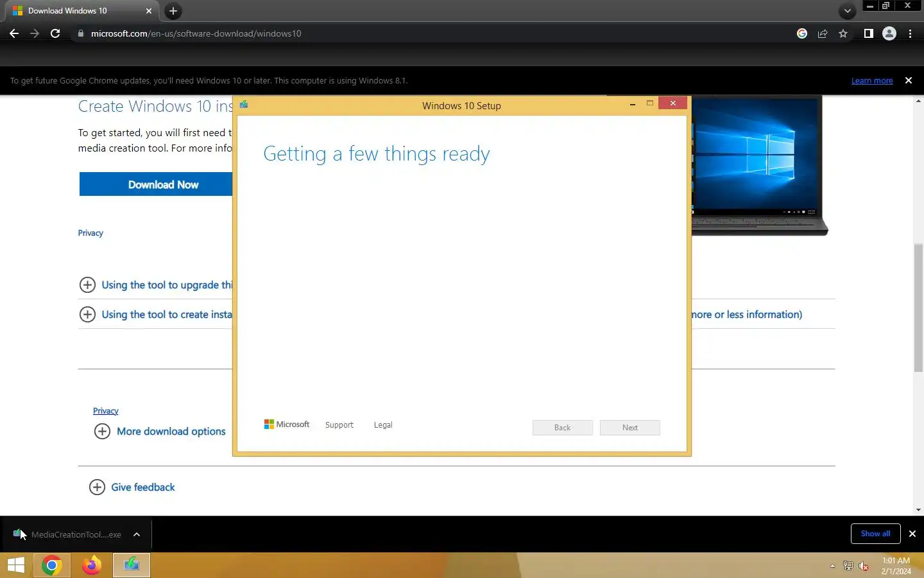
Task: Open tab search dropdown arrow
Action: click(848, 11)
